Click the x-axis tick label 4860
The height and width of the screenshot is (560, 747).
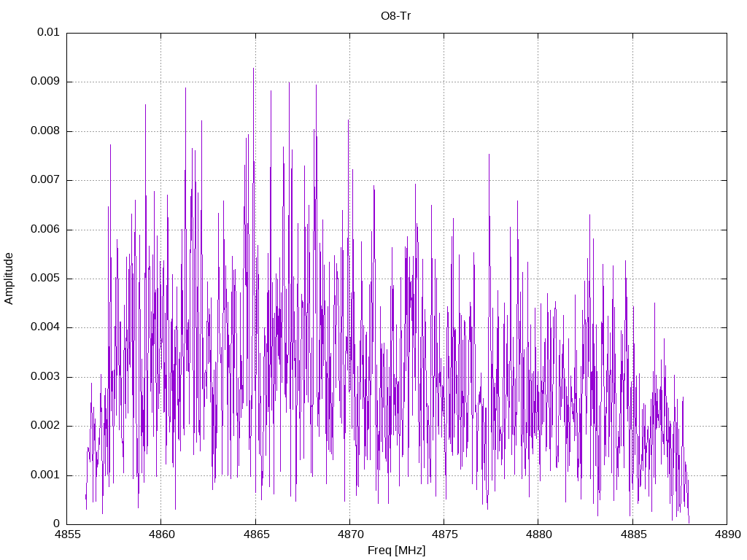pos(161,534)
